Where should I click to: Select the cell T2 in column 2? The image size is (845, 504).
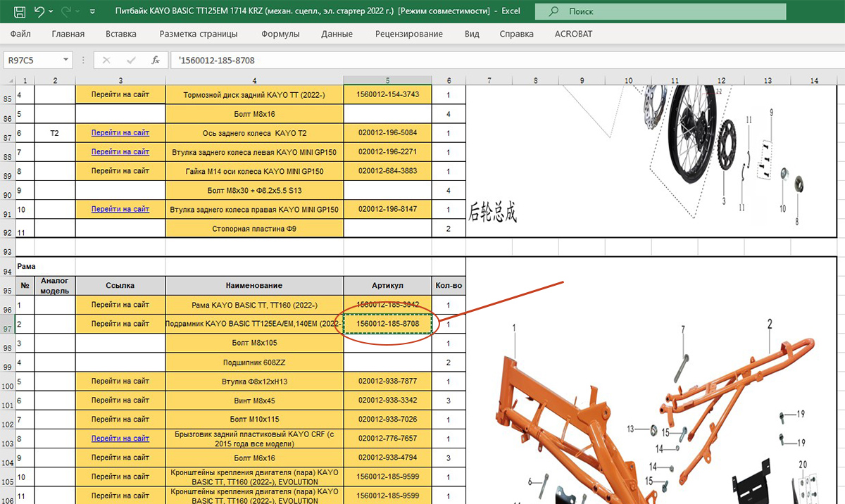pos(55,132)
